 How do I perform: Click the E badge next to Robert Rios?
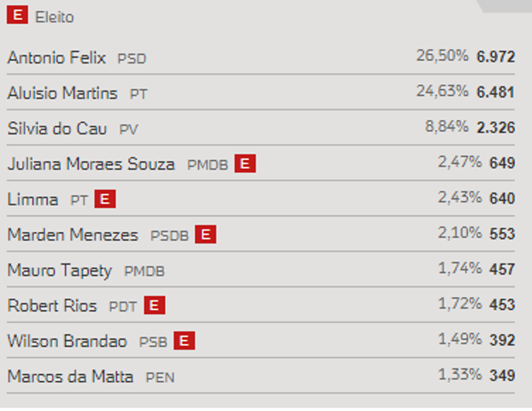click(x=154, y=305)
